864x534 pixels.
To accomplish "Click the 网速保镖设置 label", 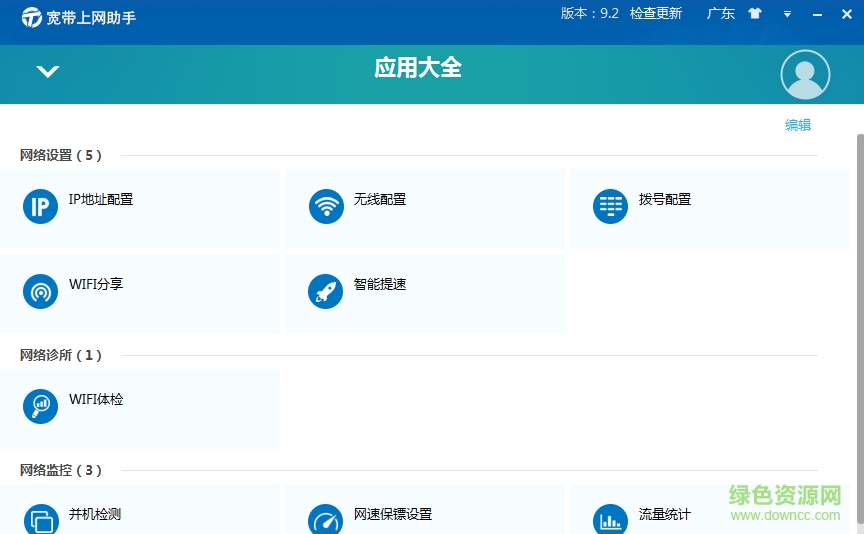I will click(x=393, y=515).
